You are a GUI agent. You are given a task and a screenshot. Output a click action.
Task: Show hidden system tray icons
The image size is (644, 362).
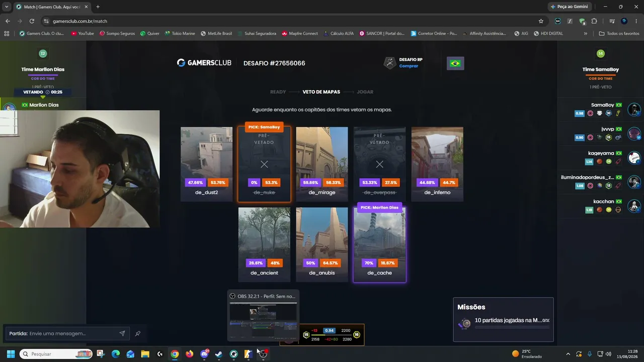pos(568,354)
